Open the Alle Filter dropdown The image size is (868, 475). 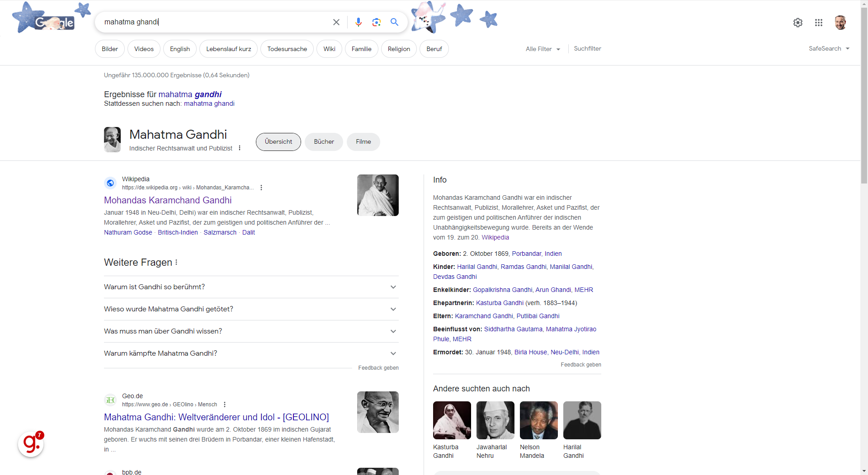pos(543,49)
